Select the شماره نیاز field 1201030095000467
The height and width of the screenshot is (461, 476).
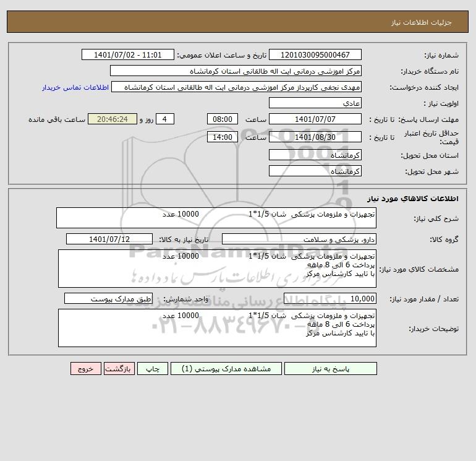click(315, 54)
